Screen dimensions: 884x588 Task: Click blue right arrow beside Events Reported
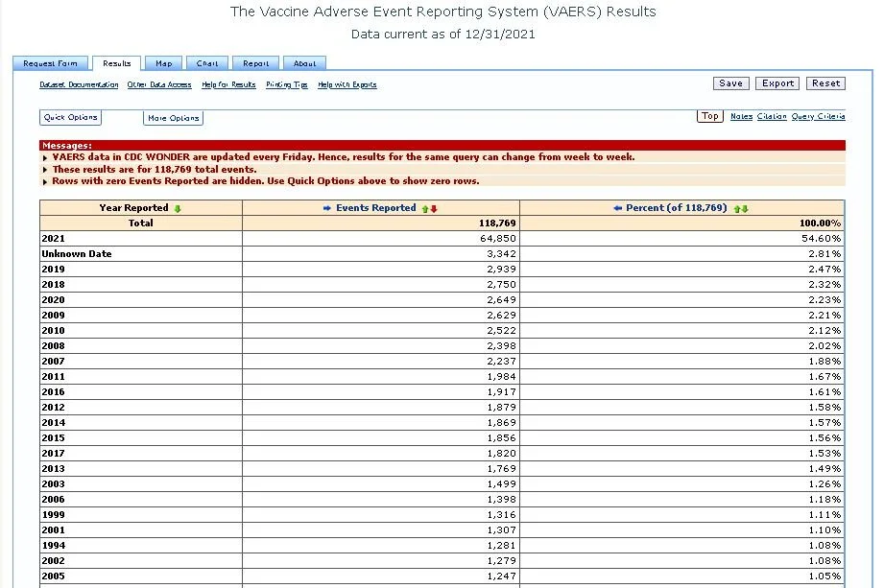pyautogui.click(x=327, y=208)
